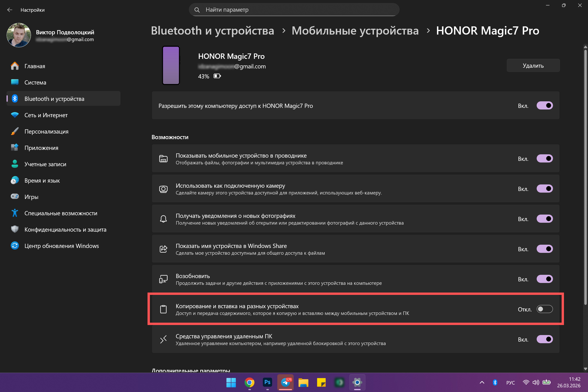Open Учетные записи from the sidebar

(x=46, y=164)
